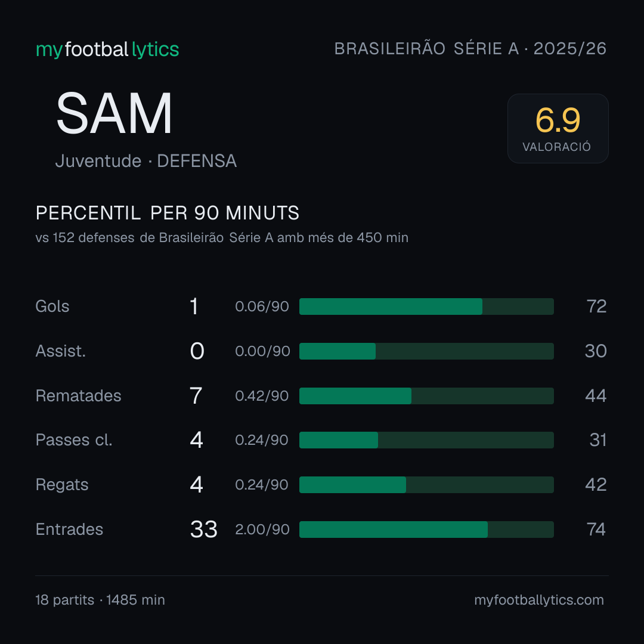Click the Regats percentile bar
This screenshot has height=644, width=644.
(x=426, y=485)
